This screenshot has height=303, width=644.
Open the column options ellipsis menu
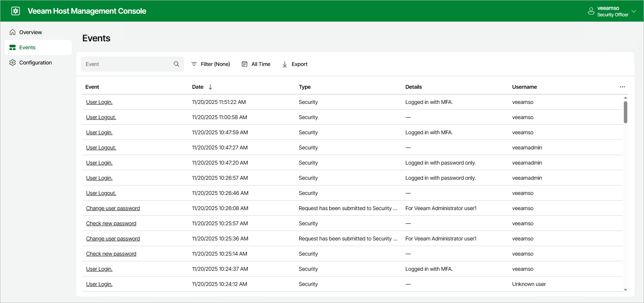tap(622, 87)
